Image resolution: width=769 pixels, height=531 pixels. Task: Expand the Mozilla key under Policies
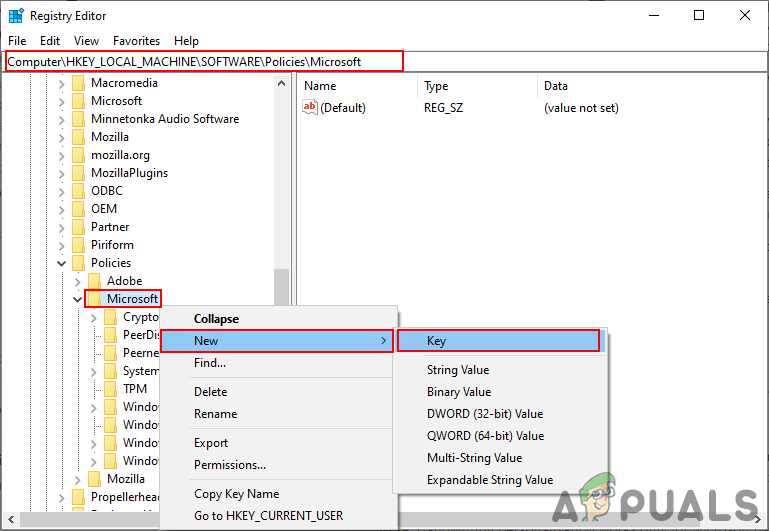[77, 480]
